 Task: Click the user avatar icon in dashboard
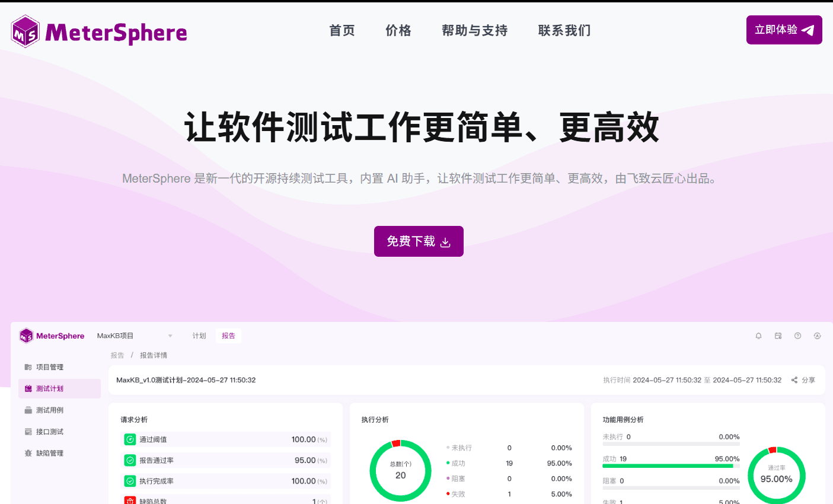tap(817, 336)
